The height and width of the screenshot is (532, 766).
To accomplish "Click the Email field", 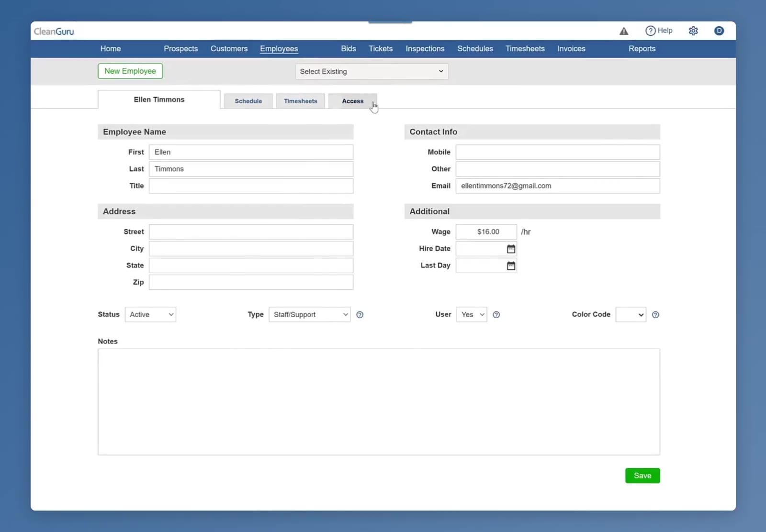I will 557,186.
